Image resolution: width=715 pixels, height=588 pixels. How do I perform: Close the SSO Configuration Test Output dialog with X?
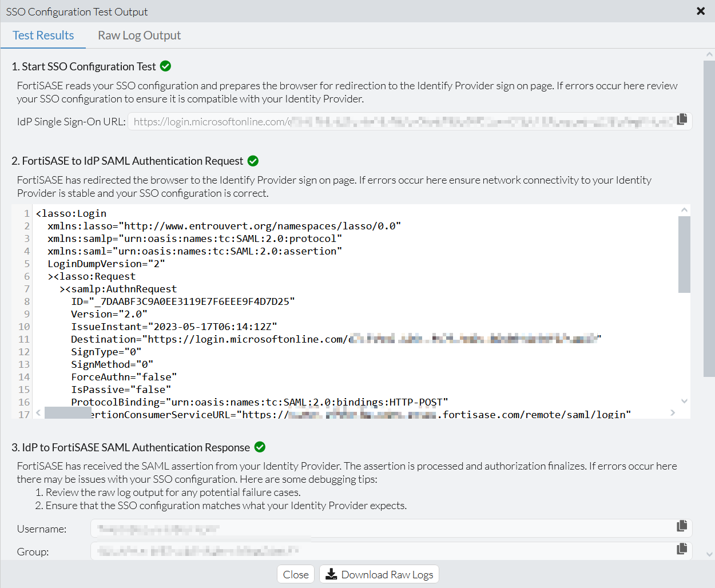coord(701,11)
